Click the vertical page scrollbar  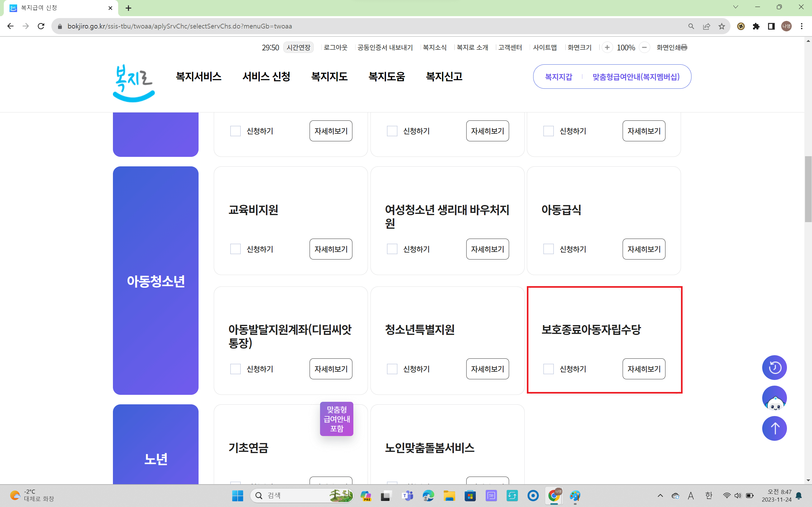[809, 188]
